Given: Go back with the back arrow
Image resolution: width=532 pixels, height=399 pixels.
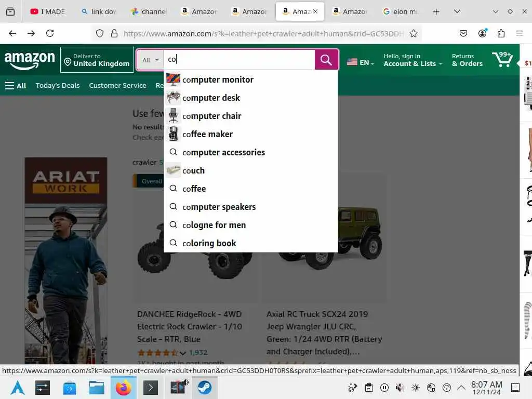Looking at the screenshot, I should coord(12,33).
